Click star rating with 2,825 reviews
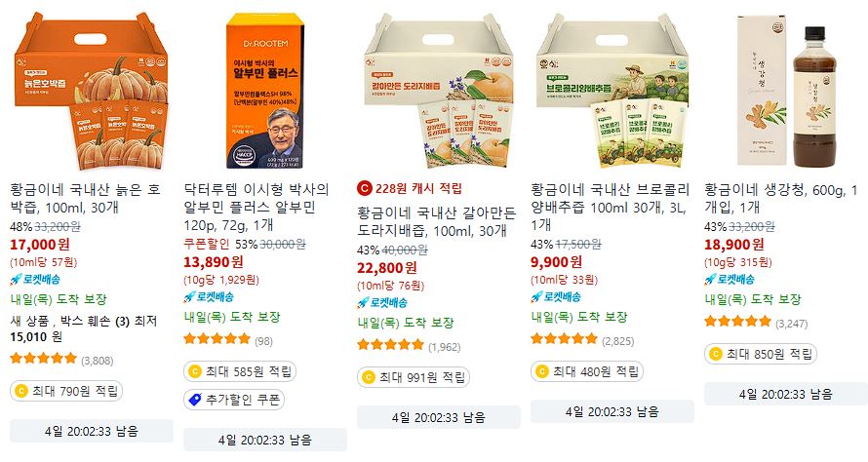The image size is (868, 462). coord(564,338)
